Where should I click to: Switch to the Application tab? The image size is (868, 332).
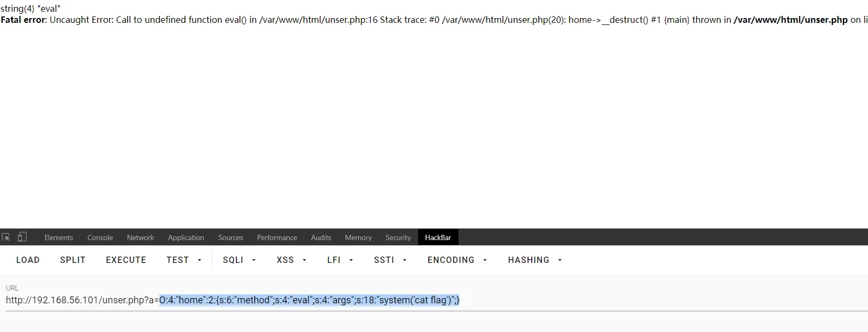(186, 237)
